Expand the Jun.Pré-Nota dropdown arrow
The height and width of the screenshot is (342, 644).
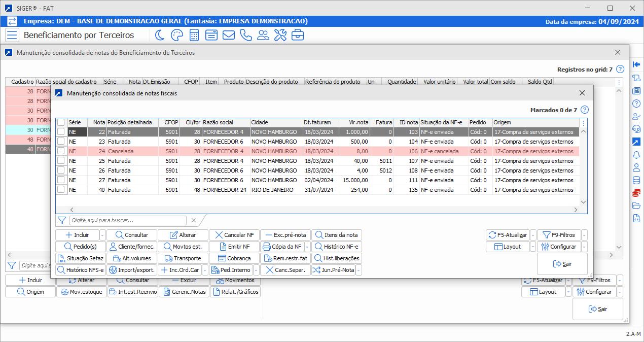coord(359,270)
